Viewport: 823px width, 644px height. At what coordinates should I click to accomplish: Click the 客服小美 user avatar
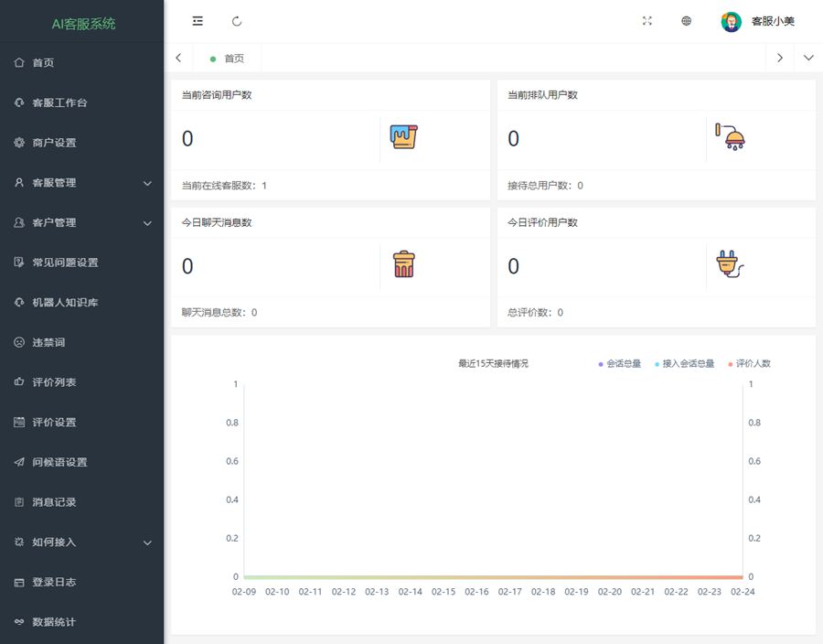pyautogui.click(x=731, y=22)
